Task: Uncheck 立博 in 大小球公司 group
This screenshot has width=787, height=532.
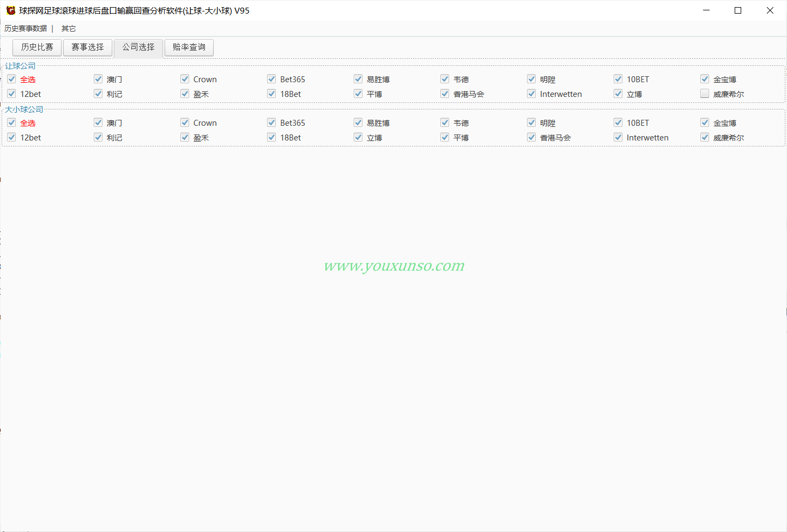Action: [x=358, y=137]
